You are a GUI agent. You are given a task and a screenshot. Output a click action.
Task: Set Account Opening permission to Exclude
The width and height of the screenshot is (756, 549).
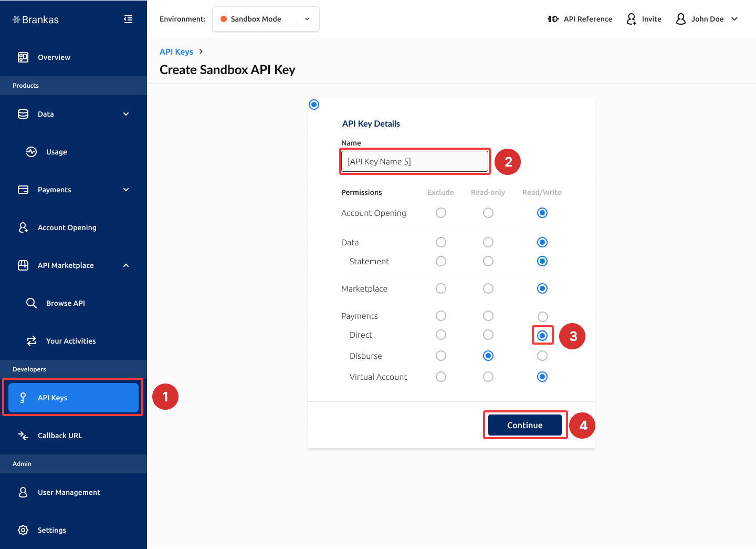click(440, 213)
